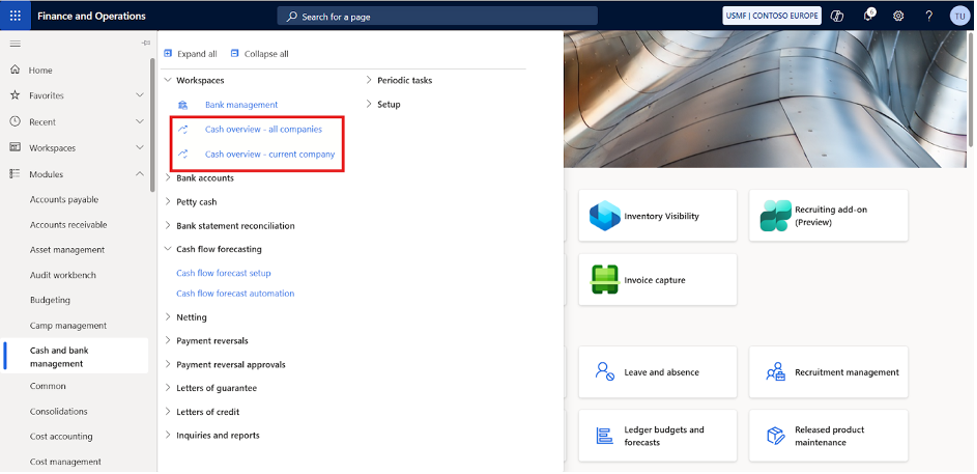This screenshot has height=474, width=977.
Task: Toggle the navigation pane hamburger icon
Action: click(15, 44)
